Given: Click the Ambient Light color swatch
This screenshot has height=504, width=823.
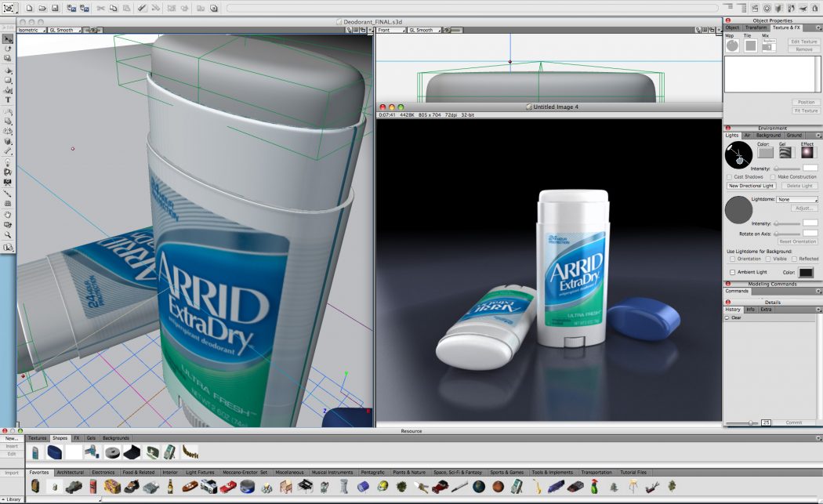Looking at the screenshot, I should pyautogui.click(x=807, y=272).
